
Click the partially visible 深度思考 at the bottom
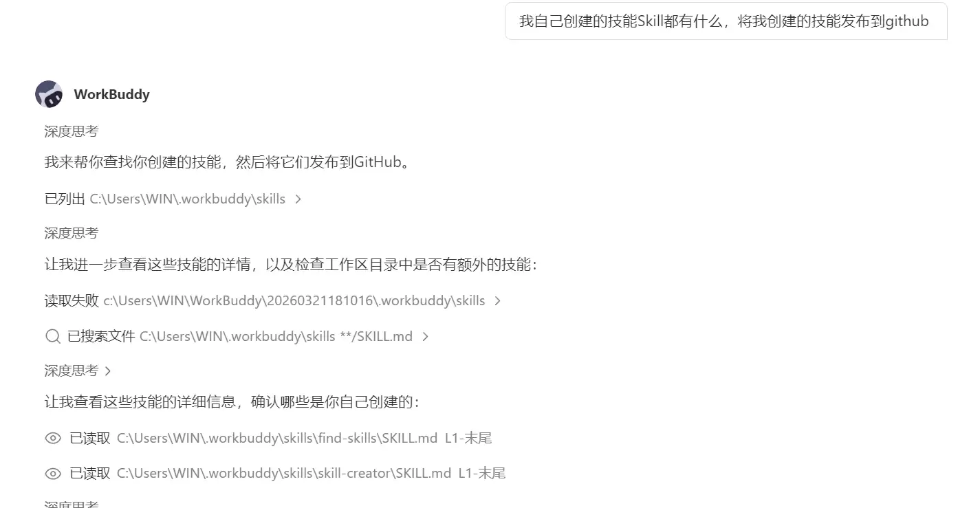point(72,504)
